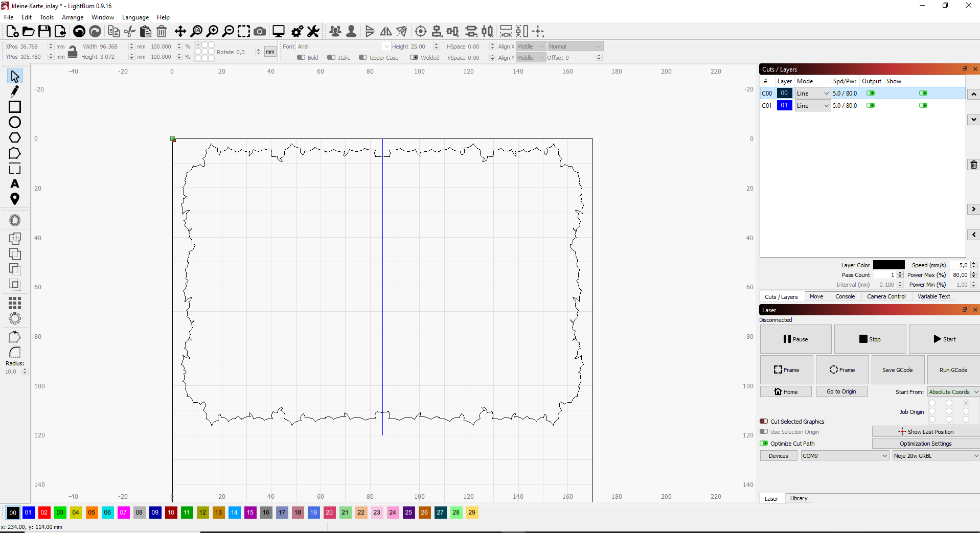Switch to the Library tab

point(799,498)
